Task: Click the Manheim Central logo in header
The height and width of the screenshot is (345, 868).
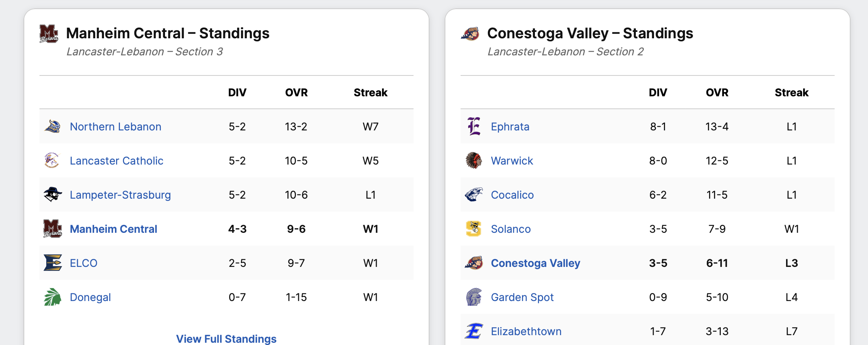Action: pyautogui.click(x=49, y=34)
